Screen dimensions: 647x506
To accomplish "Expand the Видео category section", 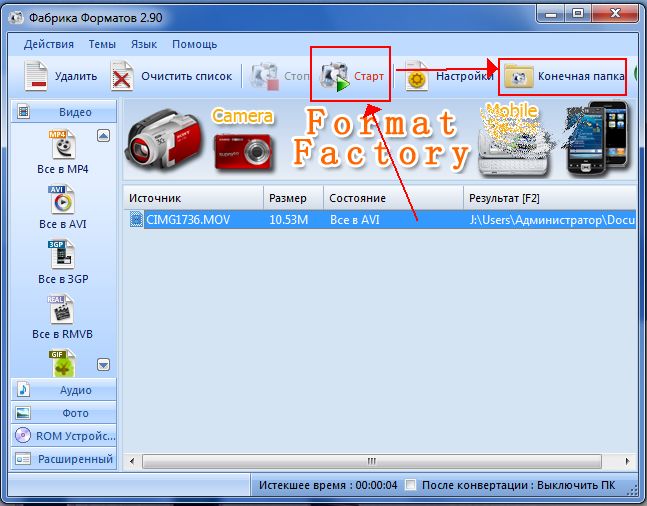I will 64,112.
